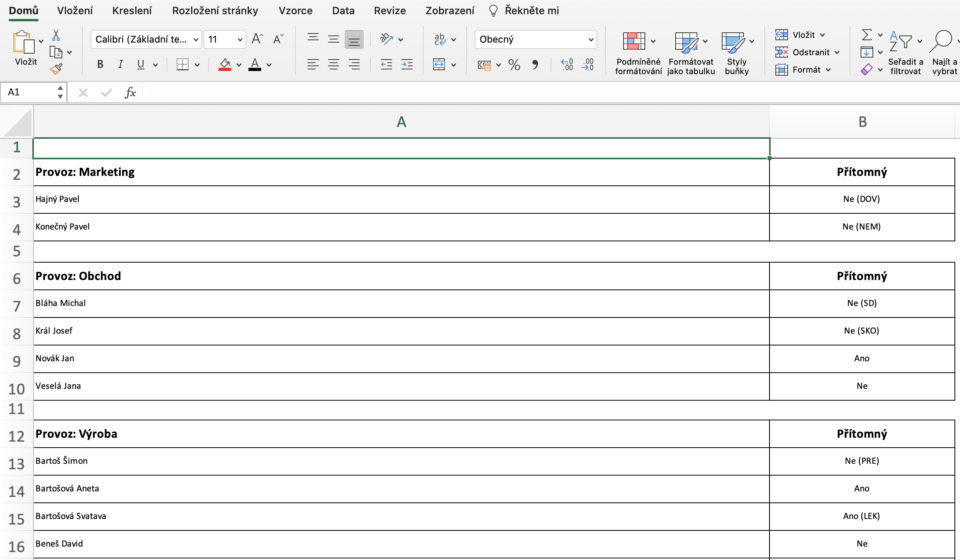Apply the red fill color swatch
Screen dimensions: 960x560
point(224,65)
